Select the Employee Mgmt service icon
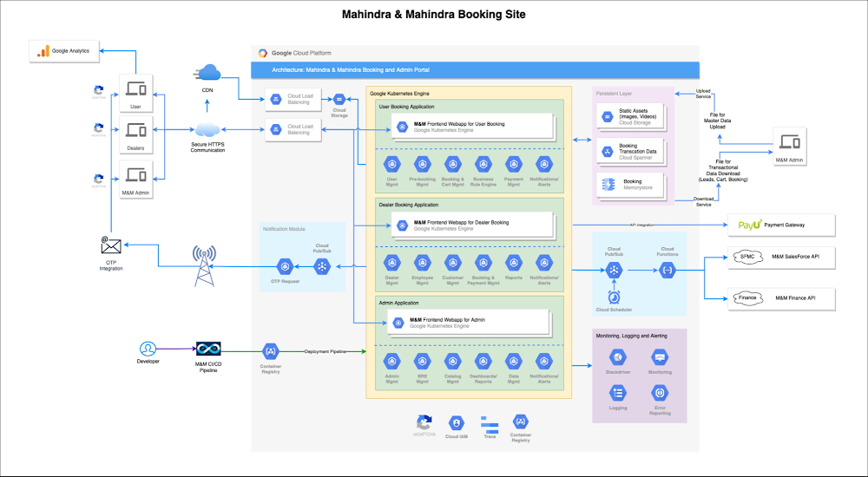This screenshot has height=477, width=868. tap(423, 262)
